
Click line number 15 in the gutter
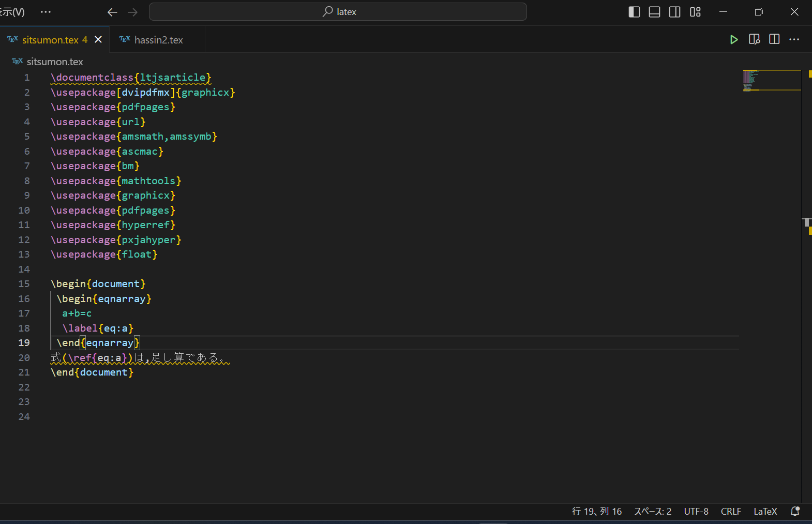24,284
